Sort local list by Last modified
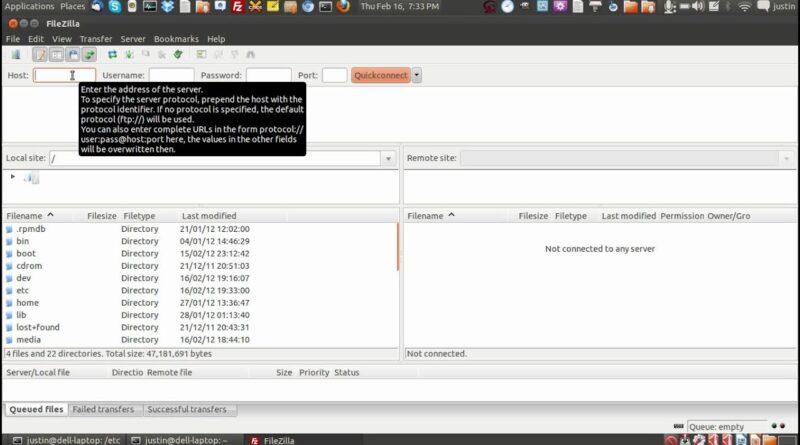 [x=209, y=216]
